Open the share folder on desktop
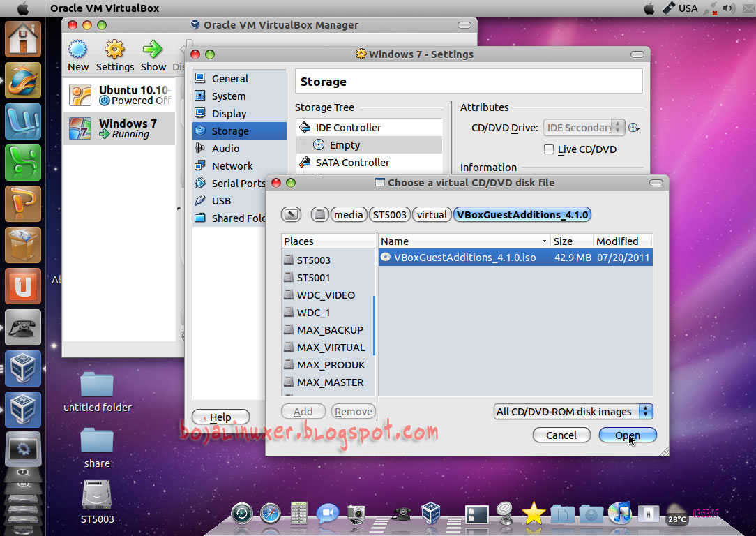Viewport: 756px width, 536px height. coord(97,447)
